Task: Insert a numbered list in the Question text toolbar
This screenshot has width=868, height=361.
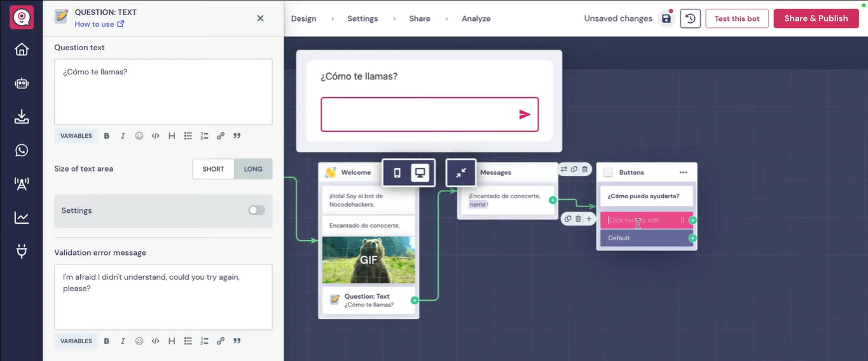Action: click(x=204, y=135)
